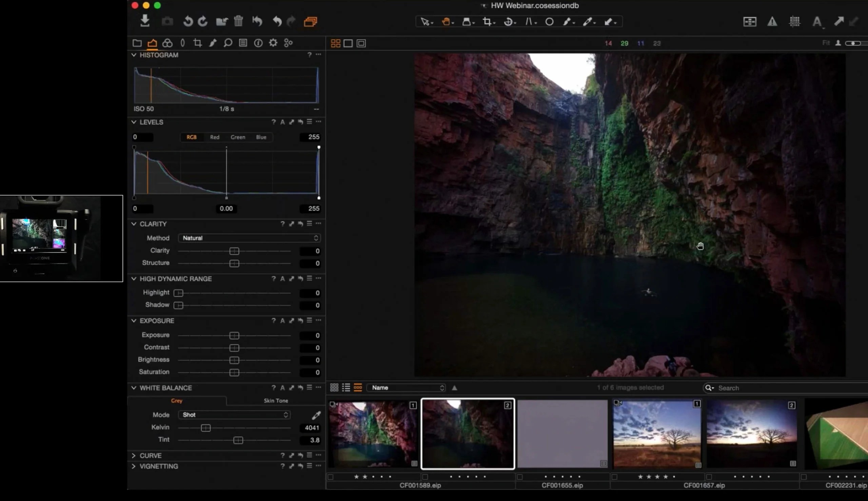Image resolution: width=868 pixels, height=501 pixels.
Task: Toggle the exposure warning triangle icon
Action: (x=772, y=22)
